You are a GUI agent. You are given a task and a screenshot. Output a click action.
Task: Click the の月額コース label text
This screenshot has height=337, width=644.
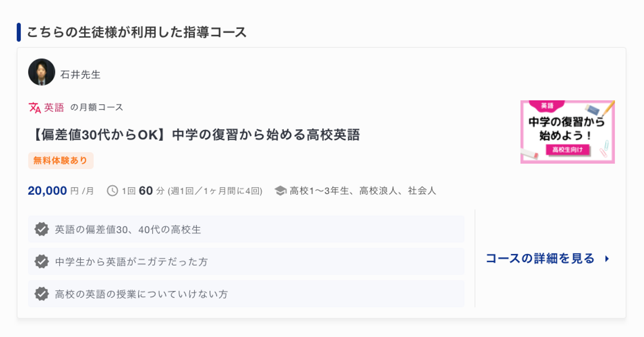click(x=97, y=107)
